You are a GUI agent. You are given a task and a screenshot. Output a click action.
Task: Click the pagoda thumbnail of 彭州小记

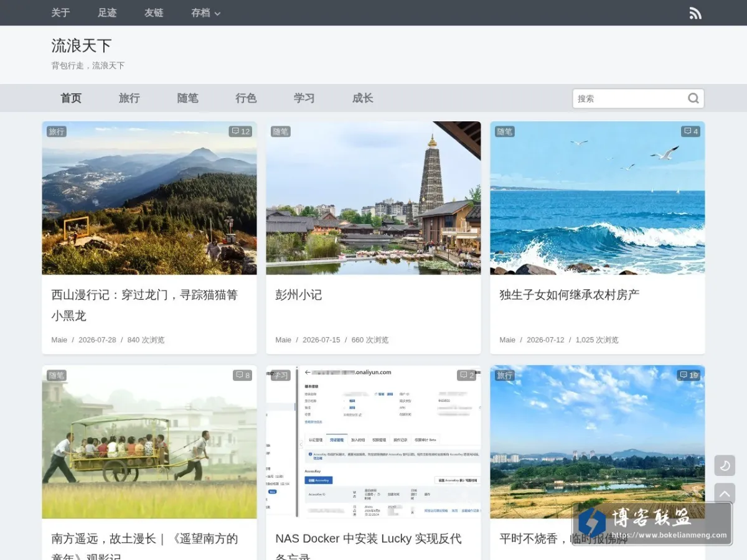[374, 198]
